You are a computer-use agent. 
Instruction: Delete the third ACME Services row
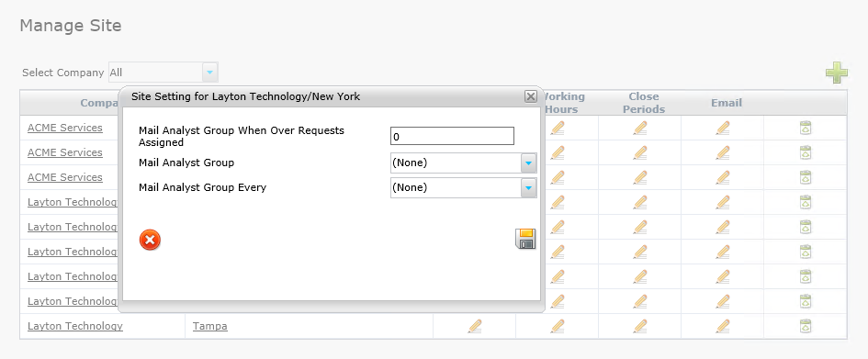tap(806, 177)
